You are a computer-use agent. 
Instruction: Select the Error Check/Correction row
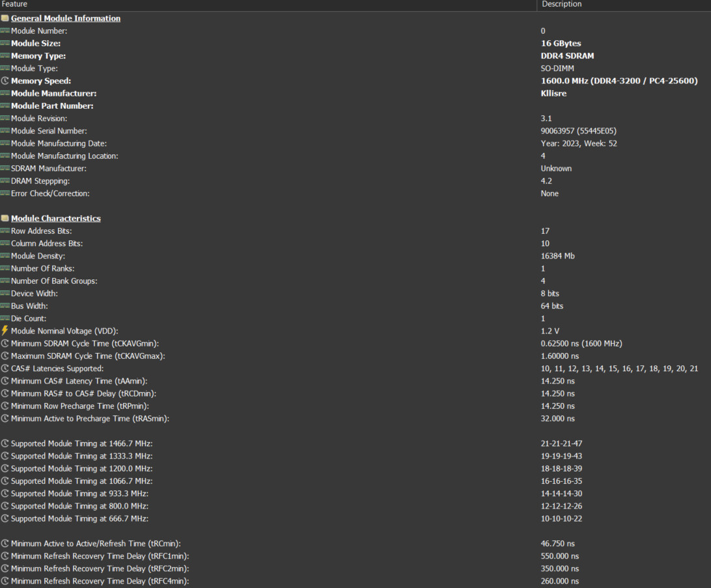click(x=50, y=193)
